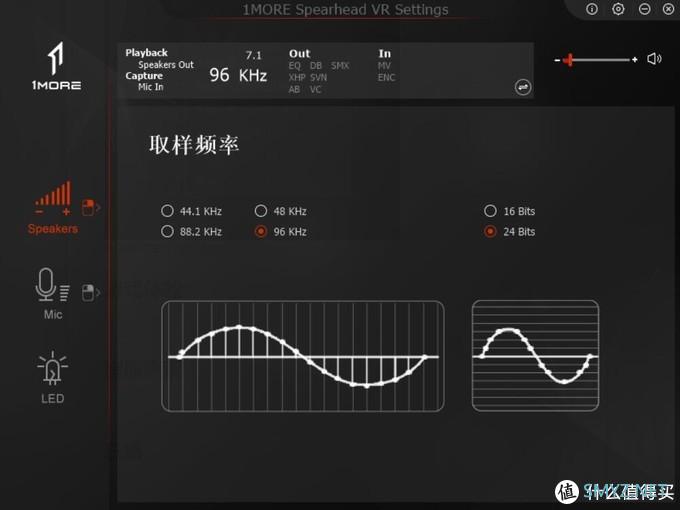The image size is (680, 510).
Task: Click the Playback label
Action: coord(147,53)
